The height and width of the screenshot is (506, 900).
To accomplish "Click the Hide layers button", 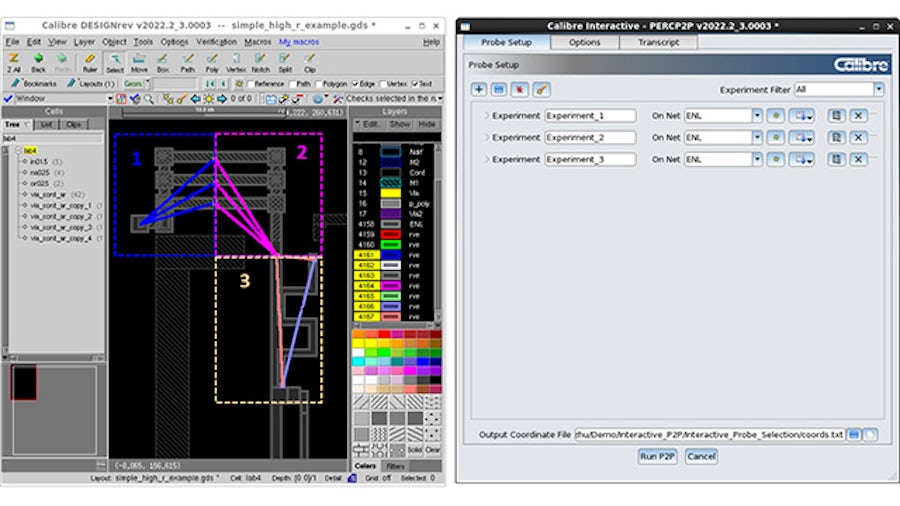I will point(426,124).
